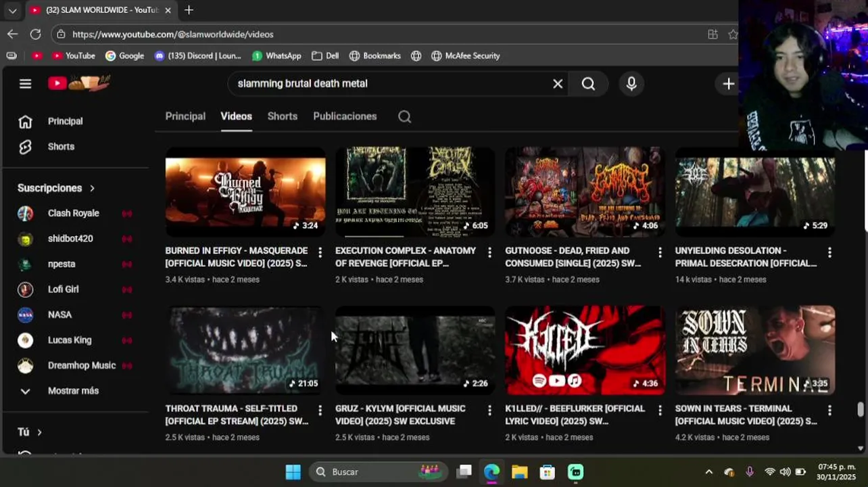This screenshot has width=868, height=487.
Task: Show hidden system tray icons
Action: point(708,472)
